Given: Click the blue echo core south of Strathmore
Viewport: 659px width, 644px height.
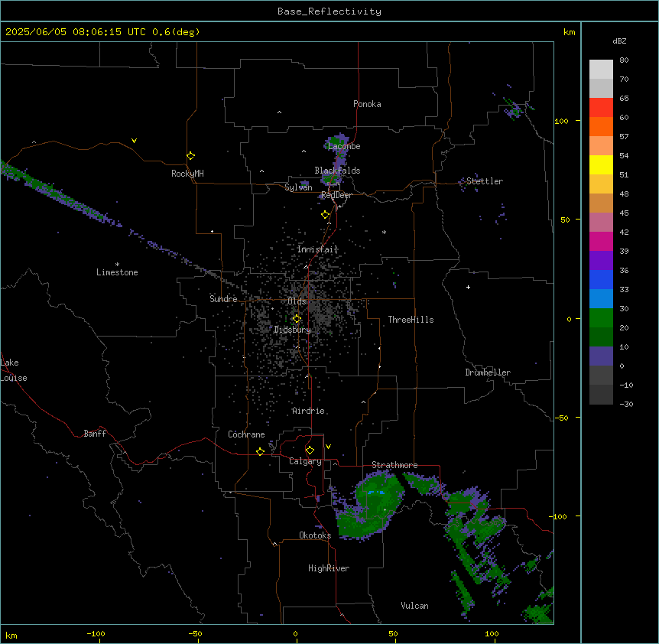Looking at the screenshot, I should (x=375, y=492).
